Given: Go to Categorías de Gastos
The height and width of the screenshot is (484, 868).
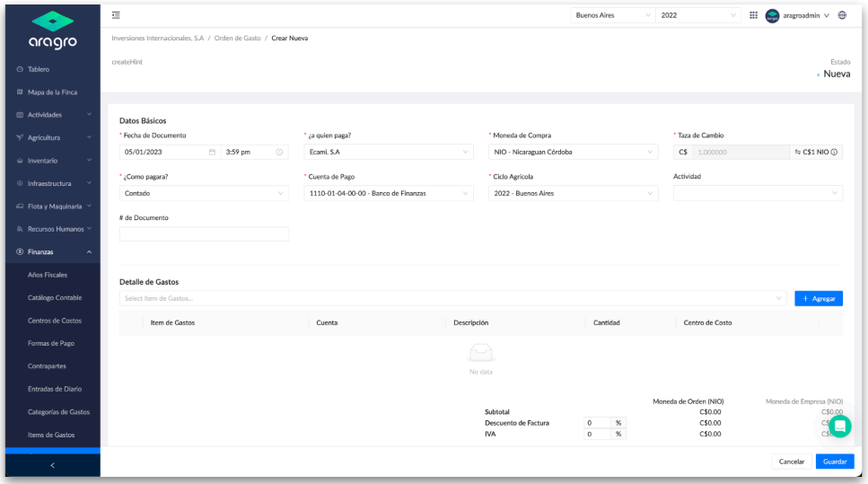Looking at the screenshot, I should click(58, 412).
